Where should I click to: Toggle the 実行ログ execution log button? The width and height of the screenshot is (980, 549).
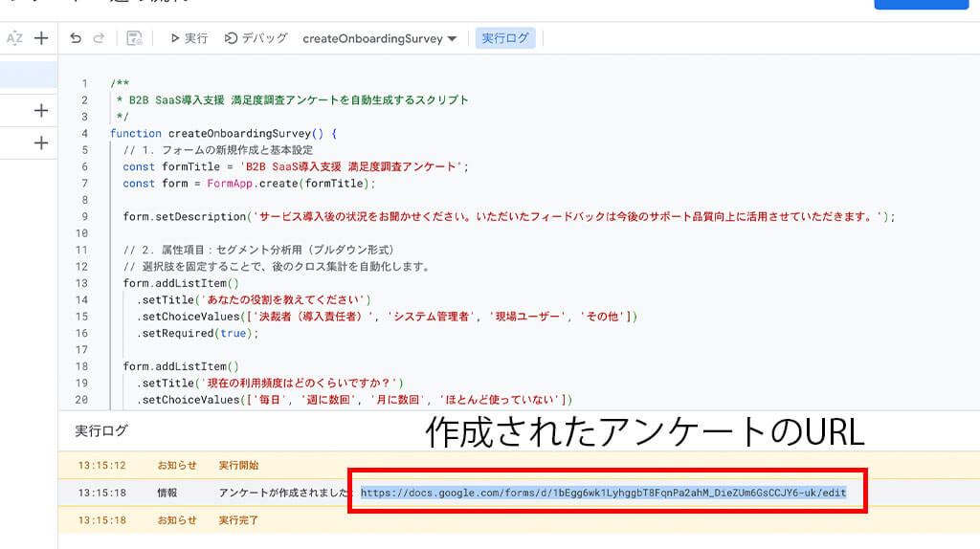tap(505, 38)
